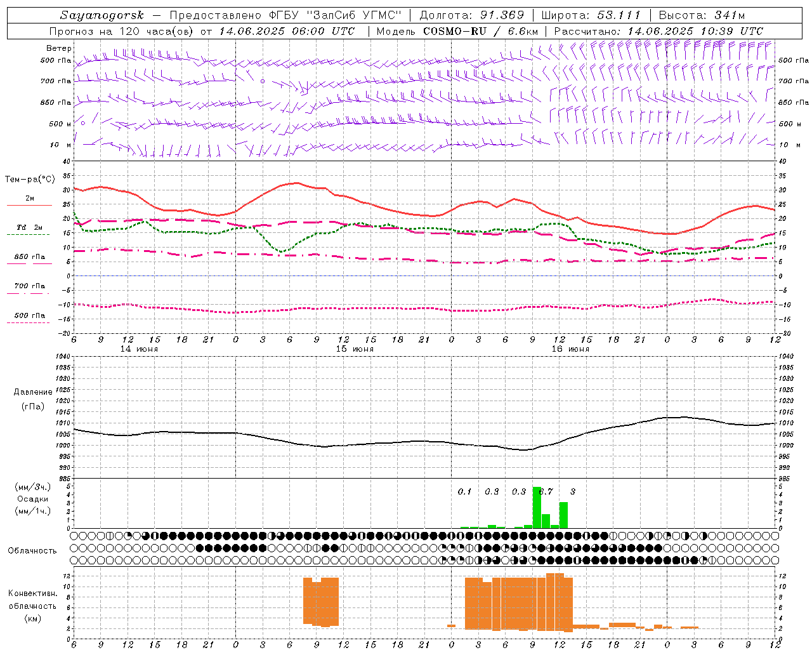Click the Долгота: 91.369 header field
812x650 pixels.
coord(472,15)
